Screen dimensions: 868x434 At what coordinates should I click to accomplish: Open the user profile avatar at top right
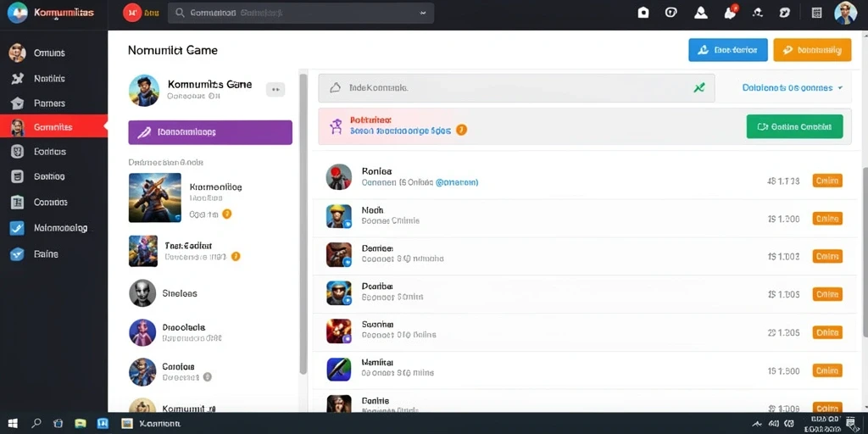[x=845, y=13]
